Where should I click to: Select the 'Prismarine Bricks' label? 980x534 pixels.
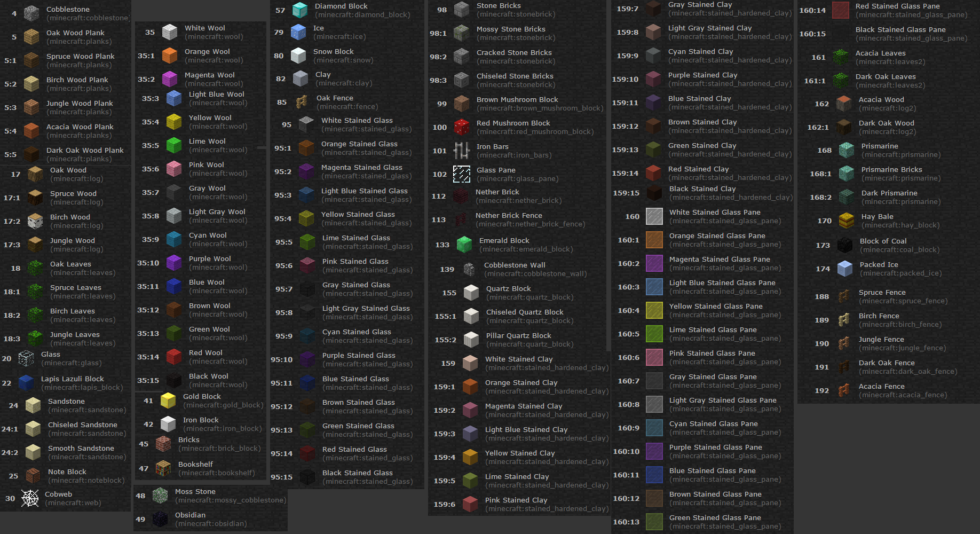892,169
